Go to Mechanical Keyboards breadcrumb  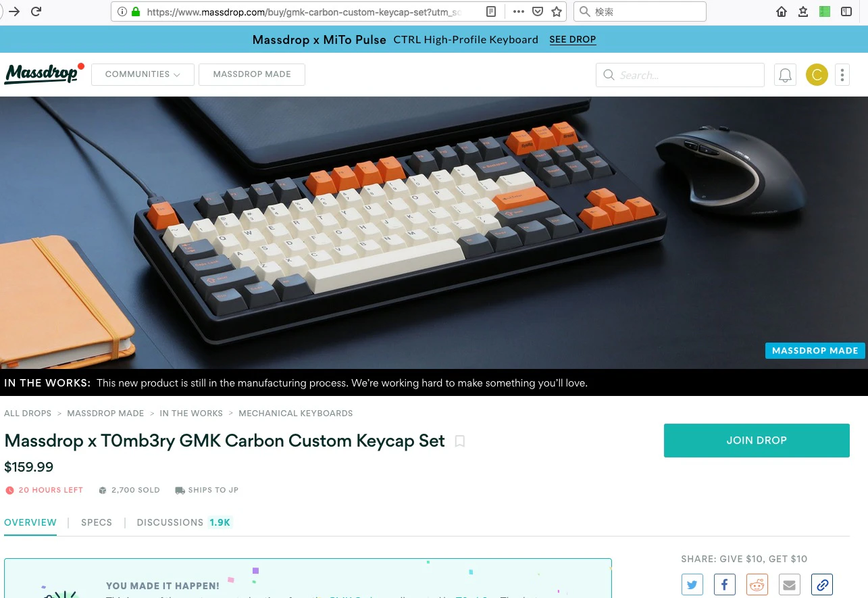tap(296, 413)
